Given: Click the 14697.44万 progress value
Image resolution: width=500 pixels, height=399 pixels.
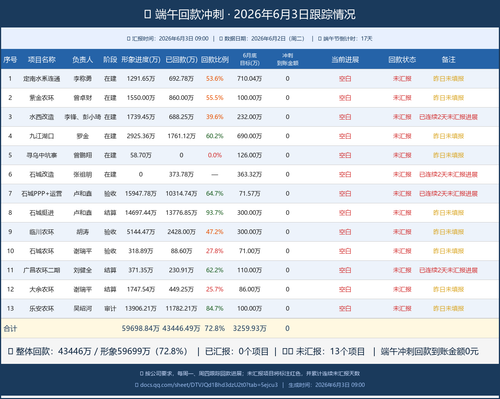Looking at the screenshot, I should click(141, 213).
